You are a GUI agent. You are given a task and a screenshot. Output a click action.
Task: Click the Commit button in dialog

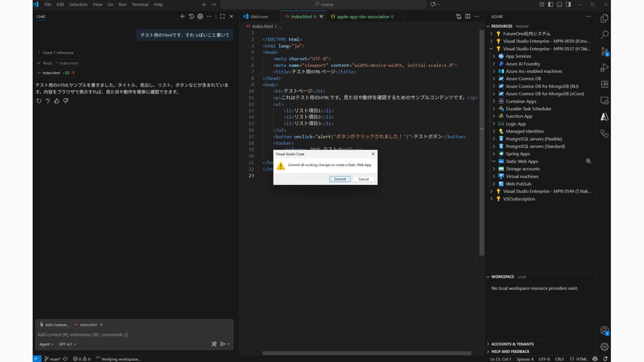click(340, 179)
